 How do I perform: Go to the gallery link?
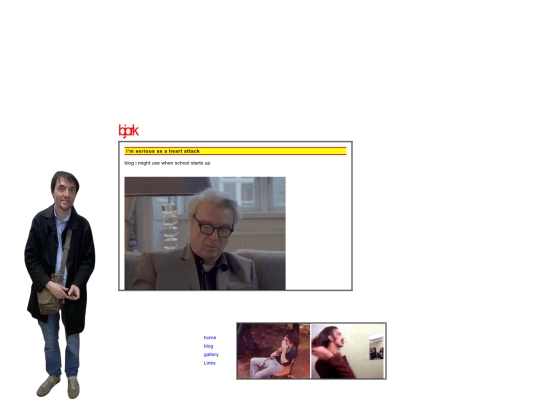pos(211,354)
